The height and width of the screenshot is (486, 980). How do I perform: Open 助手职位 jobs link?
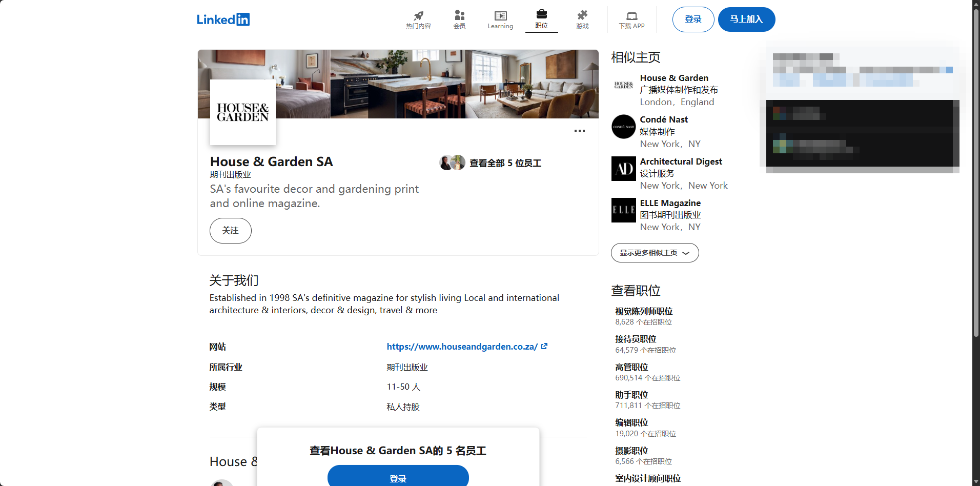pos(631,395)
